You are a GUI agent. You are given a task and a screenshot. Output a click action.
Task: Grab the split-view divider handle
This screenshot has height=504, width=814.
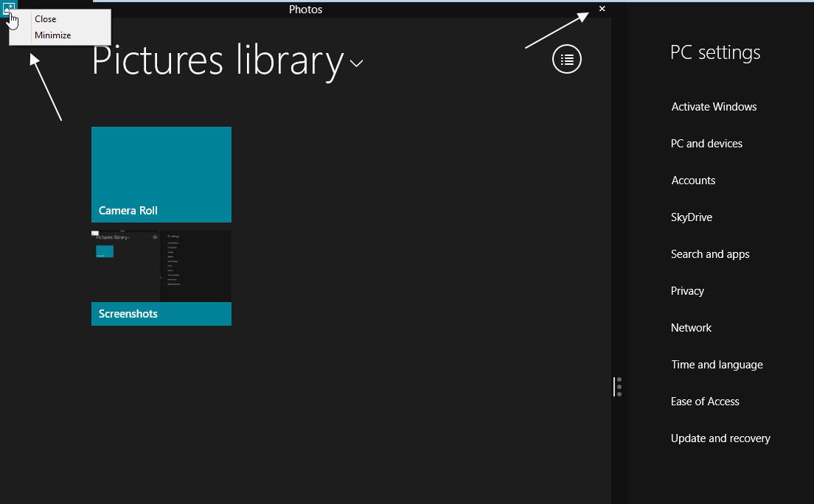(618, 387)
